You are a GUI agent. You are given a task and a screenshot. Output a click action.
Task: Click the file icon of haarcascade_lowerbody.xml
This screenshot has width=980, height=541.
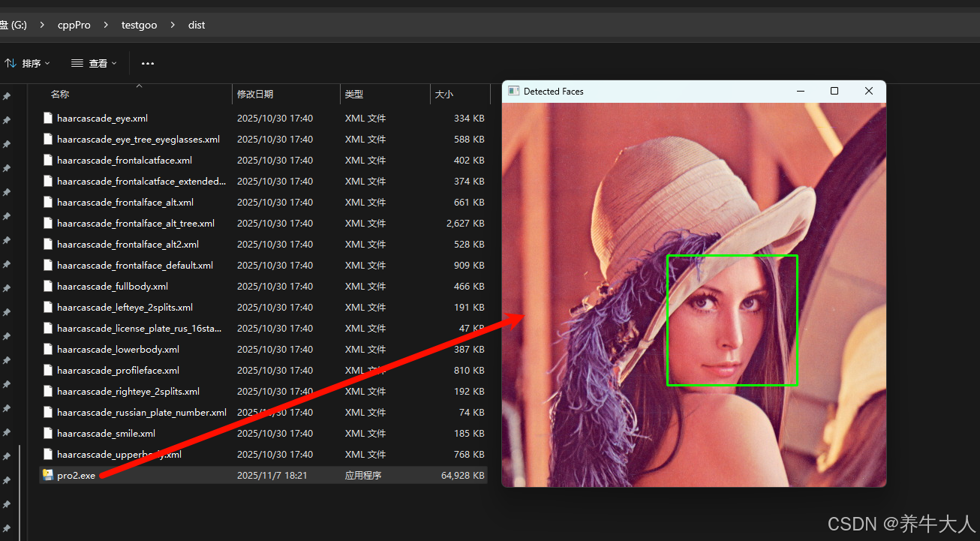(48, 349)
